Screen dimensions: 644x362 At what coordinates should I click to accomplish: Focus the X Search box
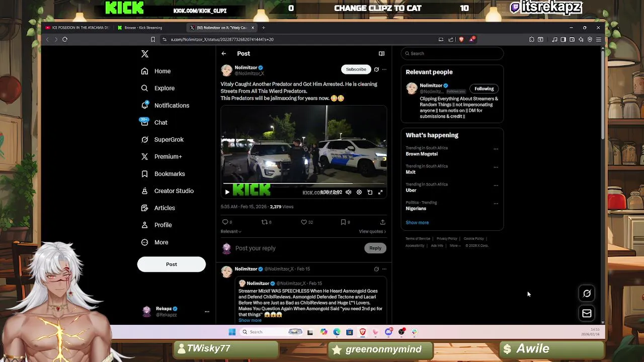point(452,54)
